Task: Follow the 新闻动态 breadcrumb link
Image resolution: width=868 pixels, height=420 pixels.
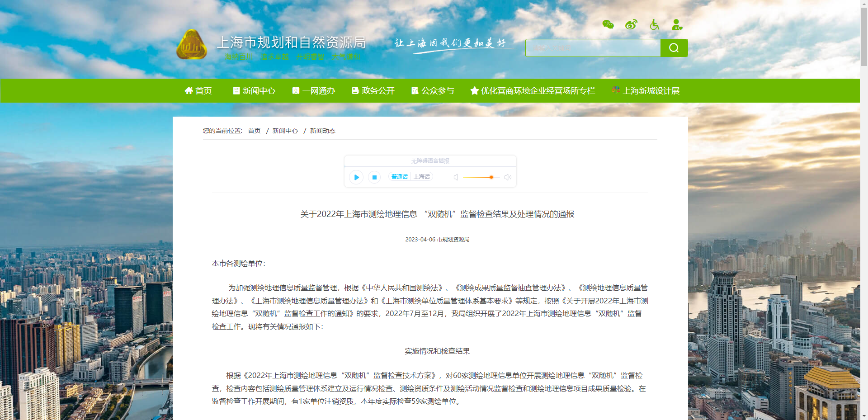Action: (322, 131)
